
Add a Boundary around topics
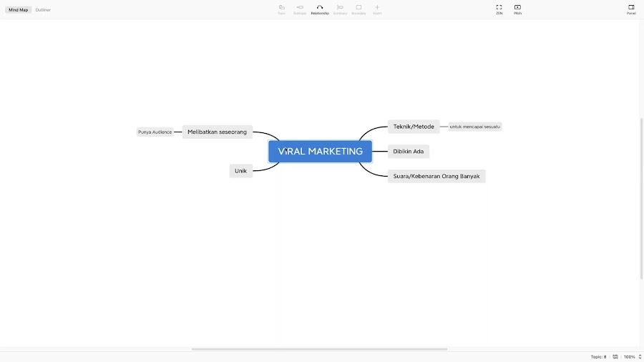pyautogui.click(x=358, y=9)
